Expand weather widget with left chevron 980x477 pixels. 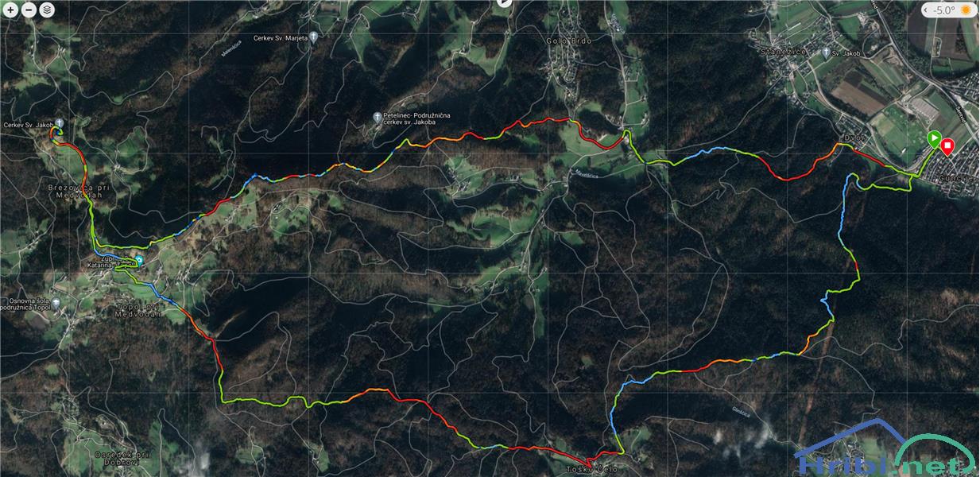tap(928, 10)
